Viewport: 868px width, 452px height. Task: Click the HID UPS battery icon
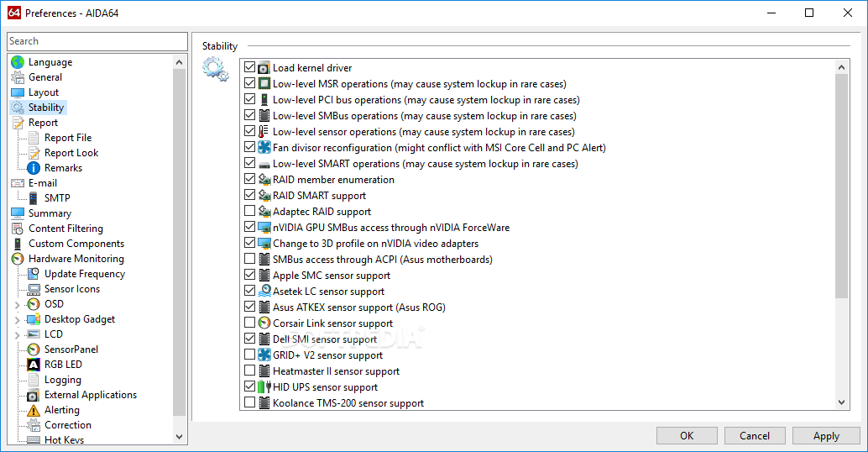(x=264, y=386)
